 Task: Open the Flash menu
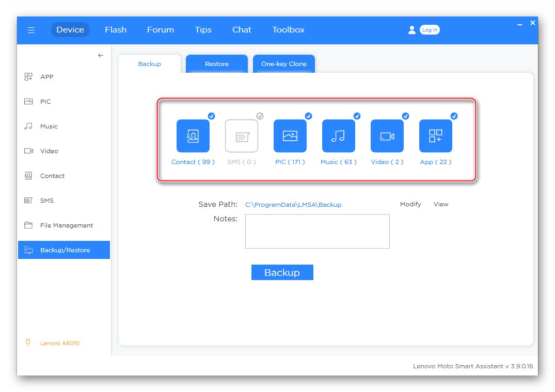click(116, 30)
